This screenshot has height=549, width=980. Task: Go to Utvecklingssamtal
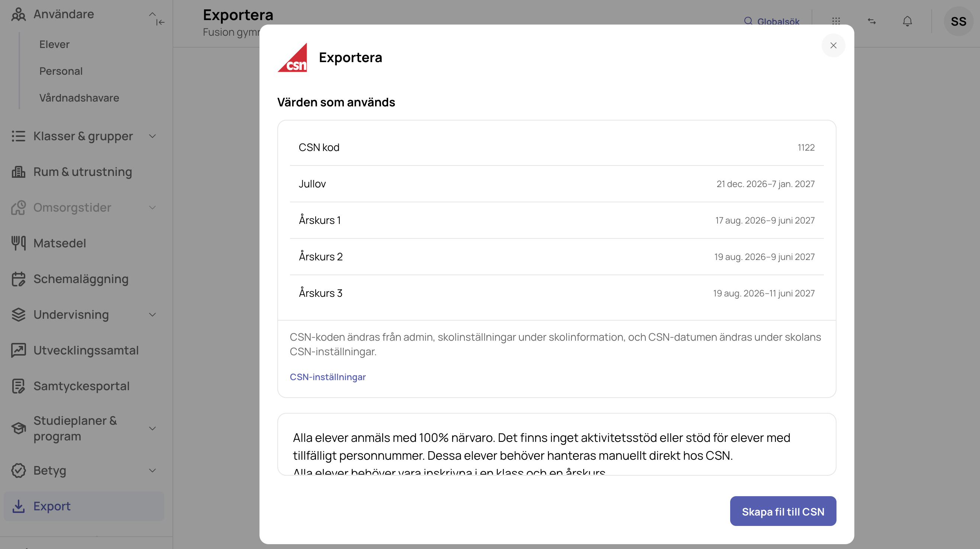point(86,350)
